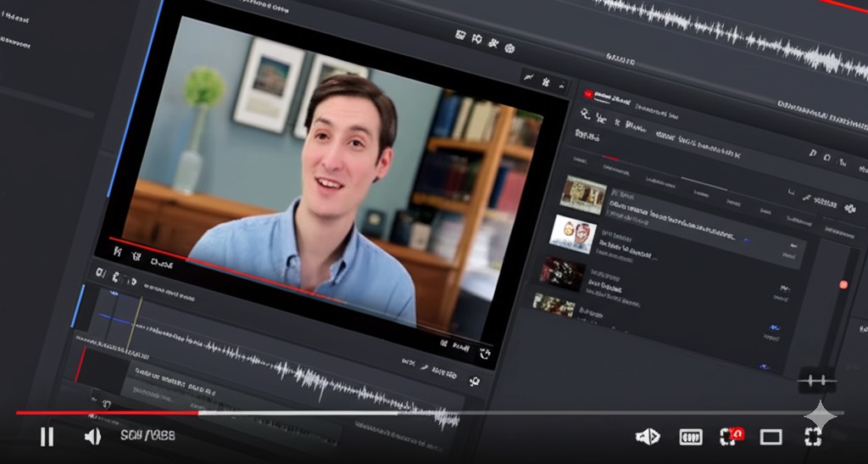Screen dimensions: 868x464
Task: Click the cart-shaped icon next to the skip icon
Action: (x=136, y=256)
